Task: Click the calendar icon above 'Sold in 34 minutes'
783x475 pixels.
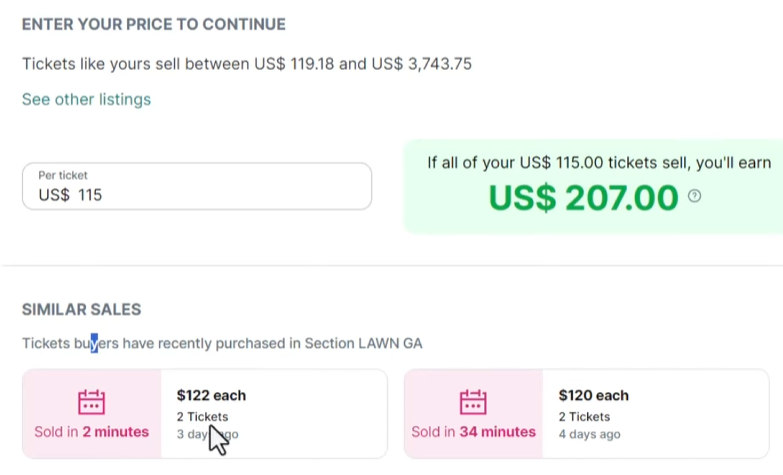Action: [473, 401]
